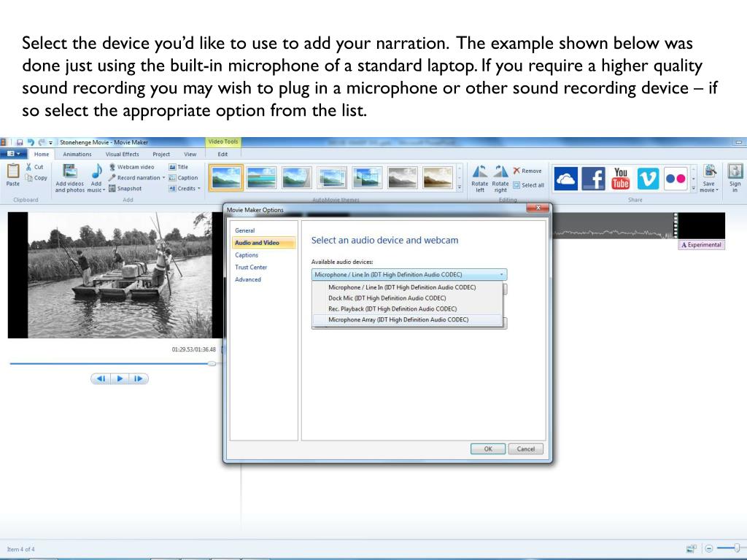Share movie to YouTube
The height and width of the screenshot is (560, 747).
click(621, 179)
